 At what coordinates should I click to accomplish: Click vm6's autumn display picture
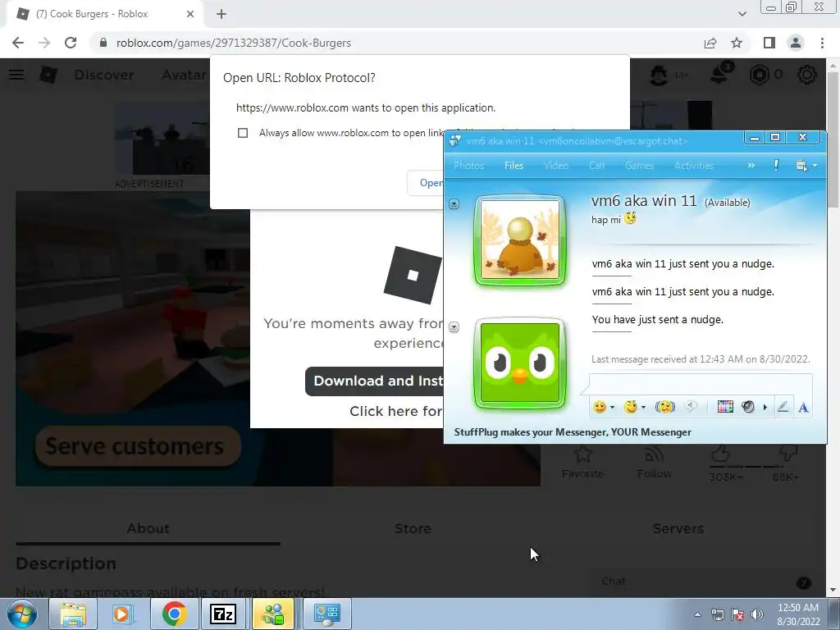tap(519, 240)
